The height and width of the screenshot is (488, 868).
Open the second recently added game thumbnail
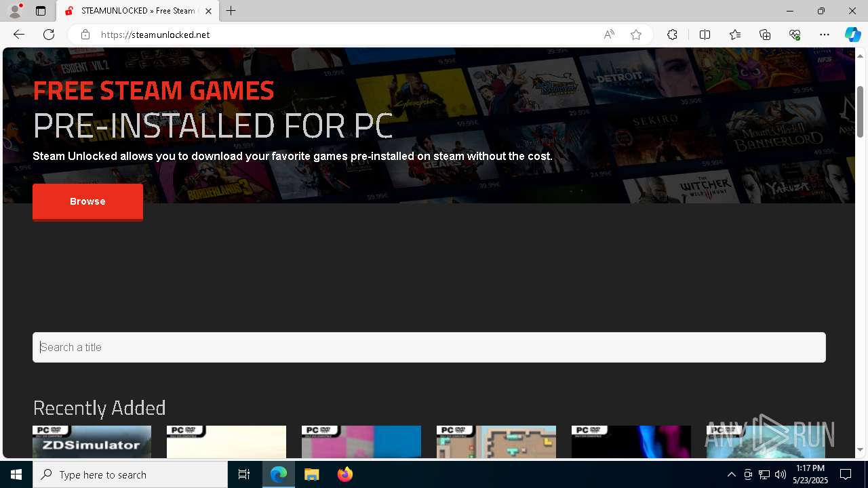pyautogui.click(x=226, y=442)
